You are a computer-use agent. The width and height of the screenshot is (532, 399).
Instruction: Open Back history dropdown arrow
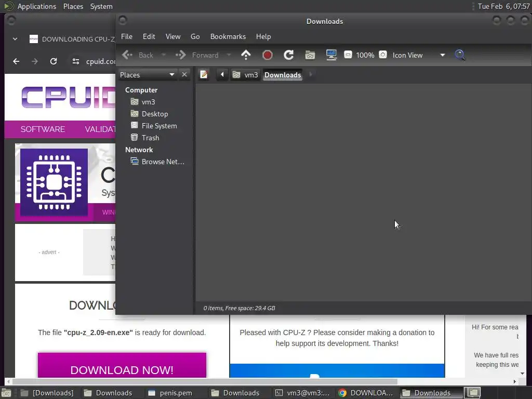coord(164,55)
